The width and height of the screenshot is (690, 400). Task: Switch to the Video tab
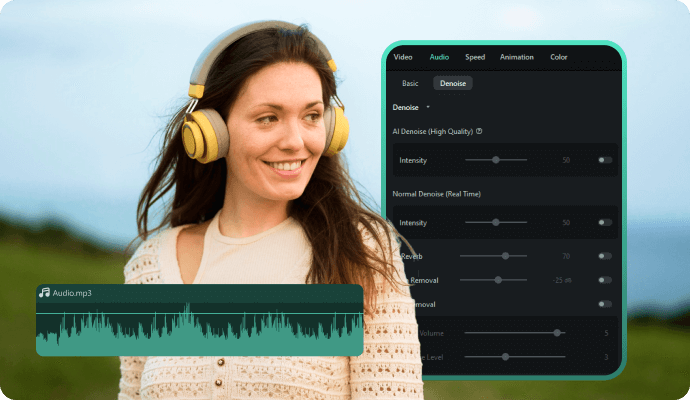[403, 57]
